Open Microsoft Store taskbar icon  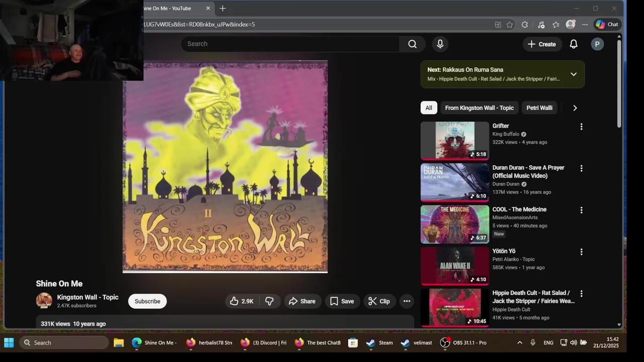point(353,343)
